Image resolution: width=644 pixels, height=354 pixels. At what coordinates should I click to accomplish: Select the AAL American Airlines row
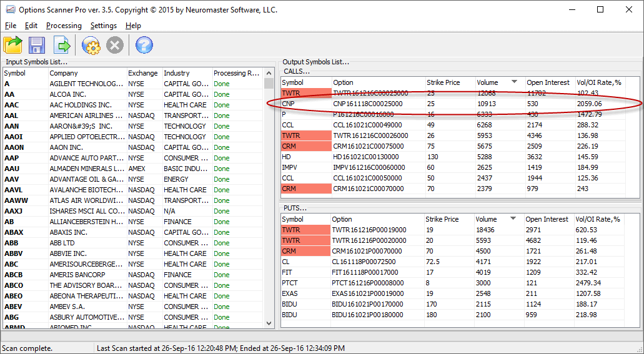click(134, 116)
